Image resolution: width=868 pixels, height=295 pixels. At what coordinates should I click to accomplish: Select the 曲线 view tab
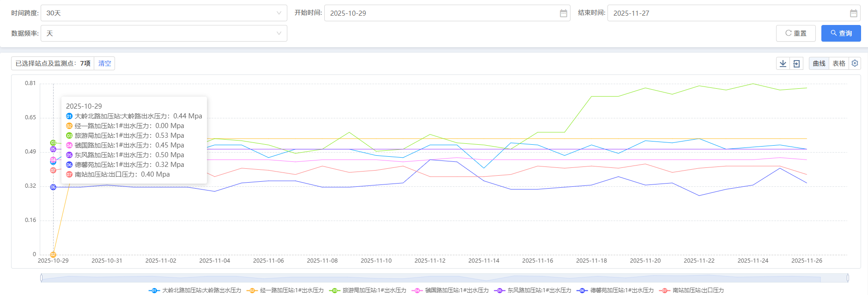point(819,63)
